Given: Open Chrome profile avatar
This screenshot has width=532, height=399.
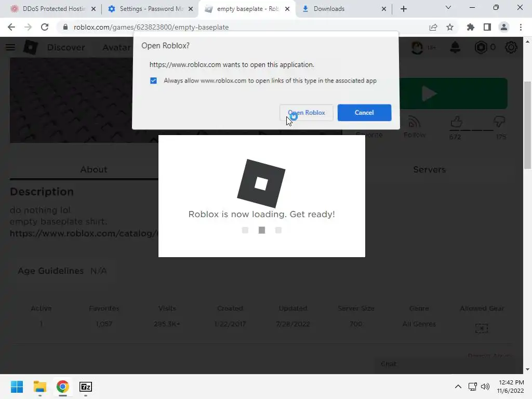Looking at the screenshot, I should tap(504, 27).
